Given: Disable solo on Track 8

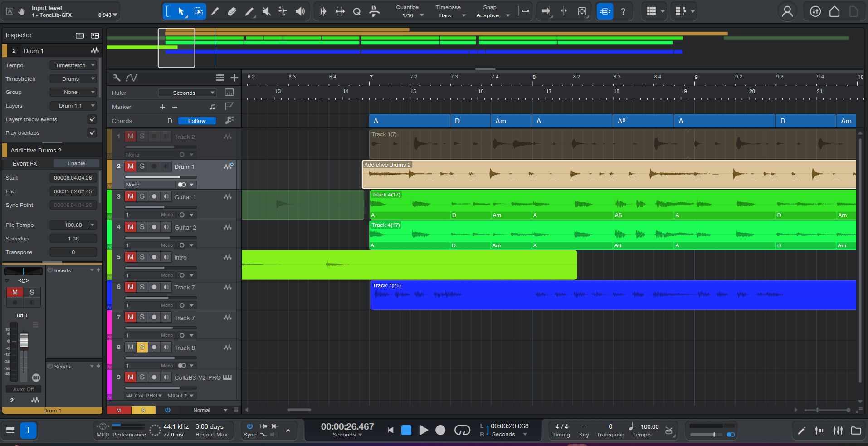Looking at the screenshot, I should pos(142,347).
